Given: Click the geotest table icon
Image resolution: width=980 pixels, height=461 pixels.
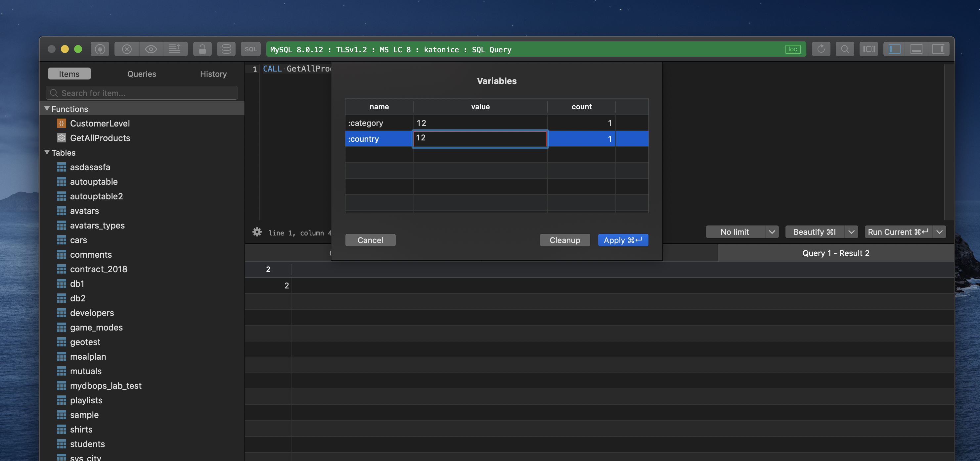Looking at the screenshot, I should point(61,342).
